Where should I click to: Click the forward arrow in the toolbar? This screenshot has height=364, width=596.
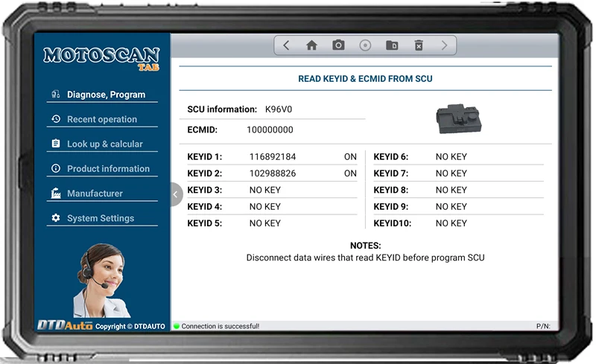[x=445, y=45]
